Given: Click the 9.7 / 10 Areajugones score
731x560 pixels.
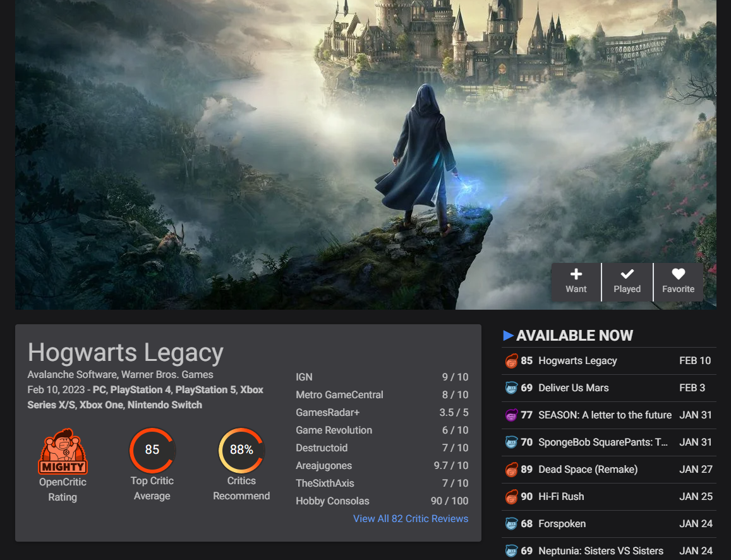Looking at the screenshot, I should [451, 465].
